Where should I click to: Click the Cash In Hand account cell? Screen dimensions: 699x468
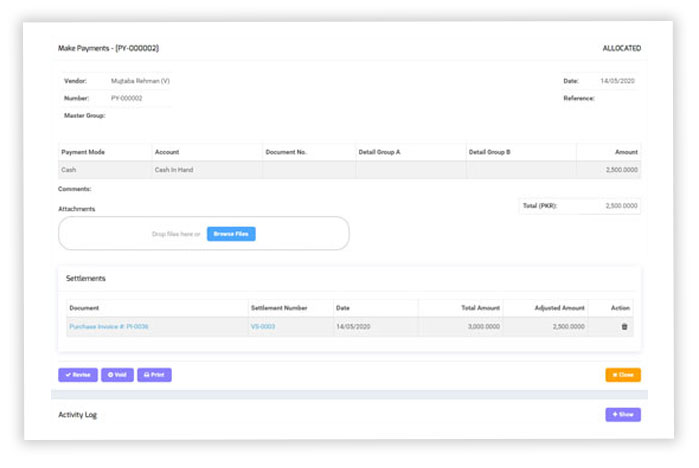point(207,170)
